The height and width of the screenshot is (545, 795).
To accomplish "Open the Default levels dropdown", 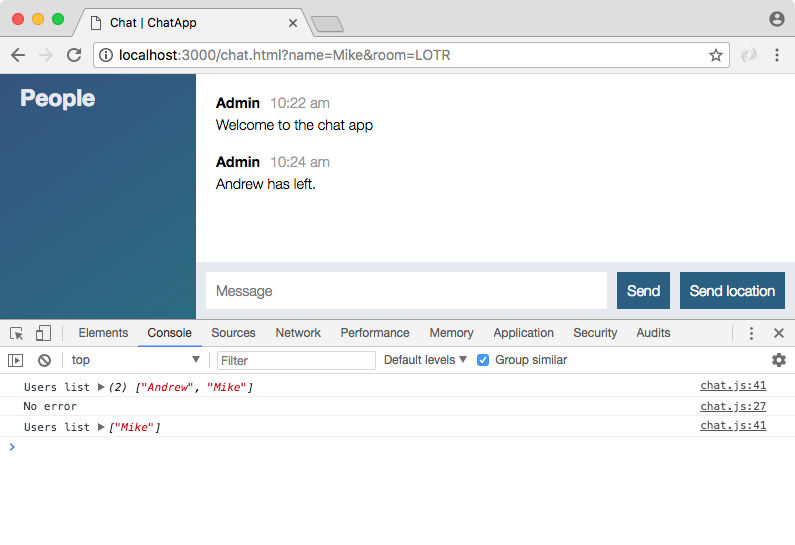I will point(425,360).
